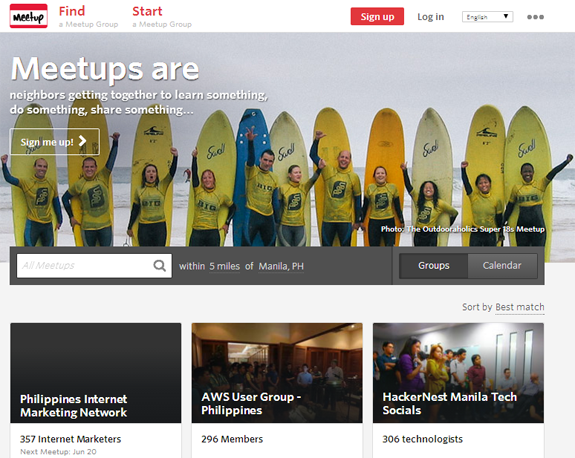The height and width of the screenshot is (458, 575).
Task: Click the Log in link
Action: click(431, 17)
